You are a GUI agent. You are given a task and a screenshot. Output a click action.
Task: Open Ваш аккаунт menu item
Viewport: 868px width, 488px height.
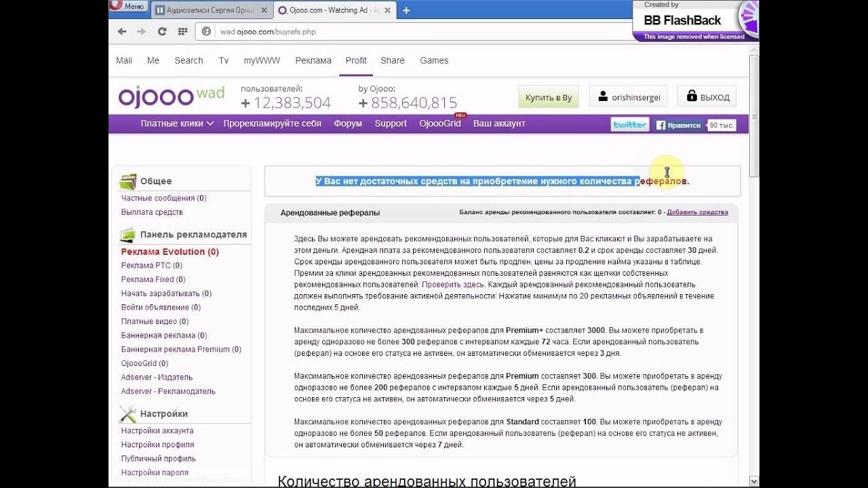[499, 123]
